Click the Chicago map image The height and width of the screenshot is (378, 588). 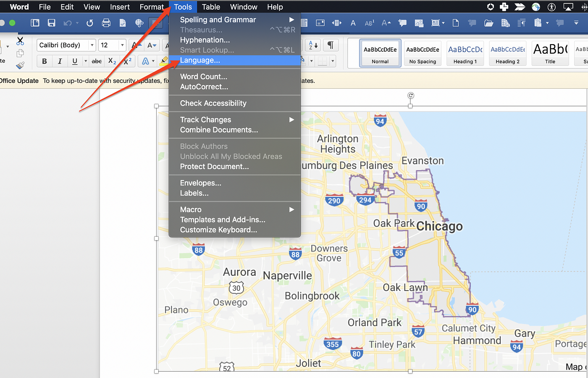pyautogui.click(x=372, y=238)
